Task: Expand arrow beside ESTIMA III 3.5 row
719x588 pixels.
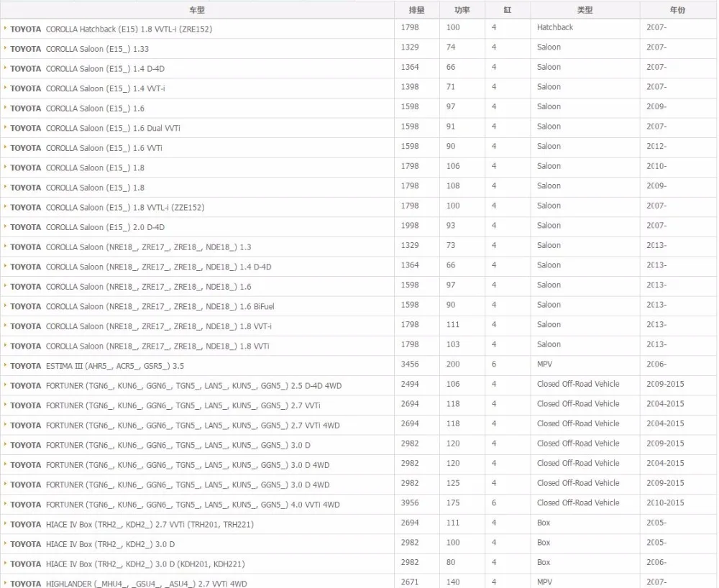Action: (5, 365)
